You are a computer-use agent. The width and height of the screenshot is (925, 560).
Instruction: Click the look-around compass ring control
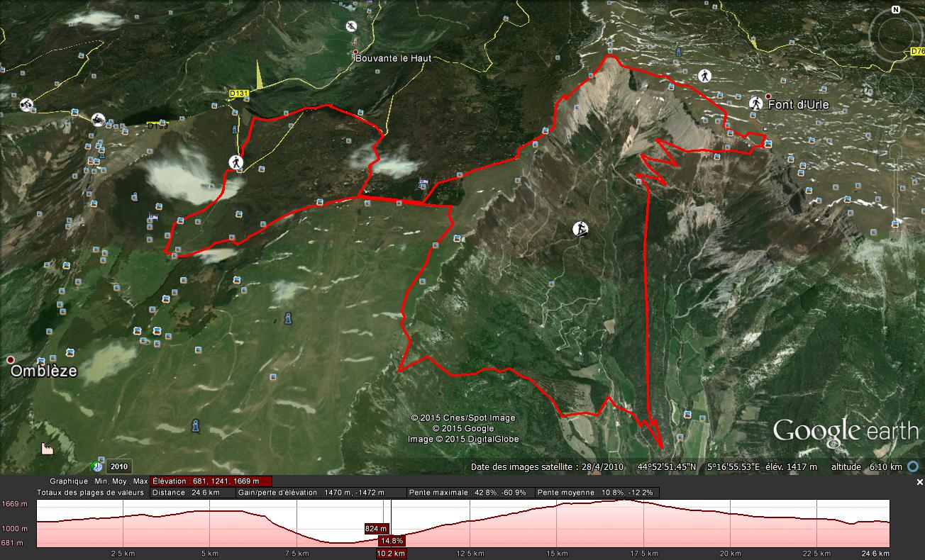(x=896, y=36)
